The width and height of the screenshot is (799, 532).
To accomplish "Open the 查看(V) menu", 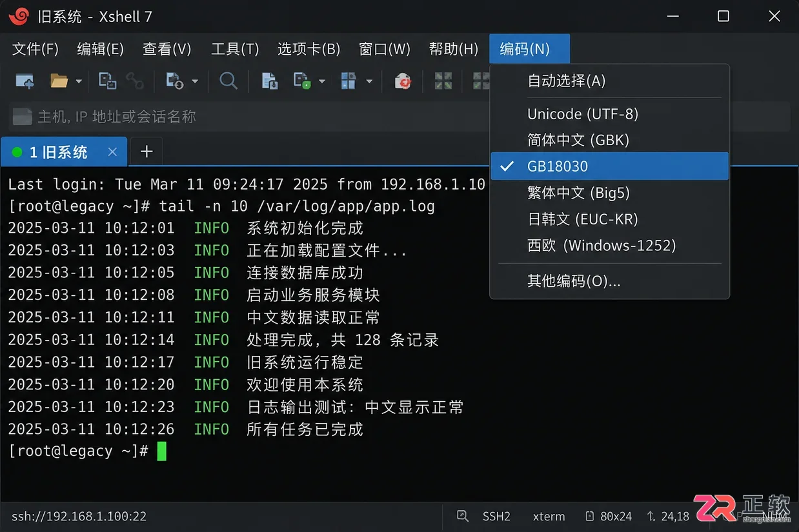I will (167, 49).
